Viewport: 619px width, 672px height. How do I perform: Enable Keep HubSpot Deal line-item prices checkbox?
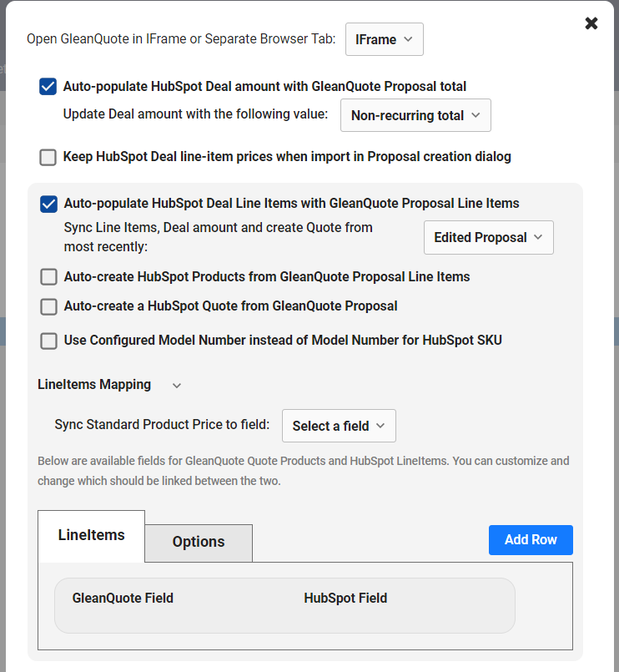(48, 157)
